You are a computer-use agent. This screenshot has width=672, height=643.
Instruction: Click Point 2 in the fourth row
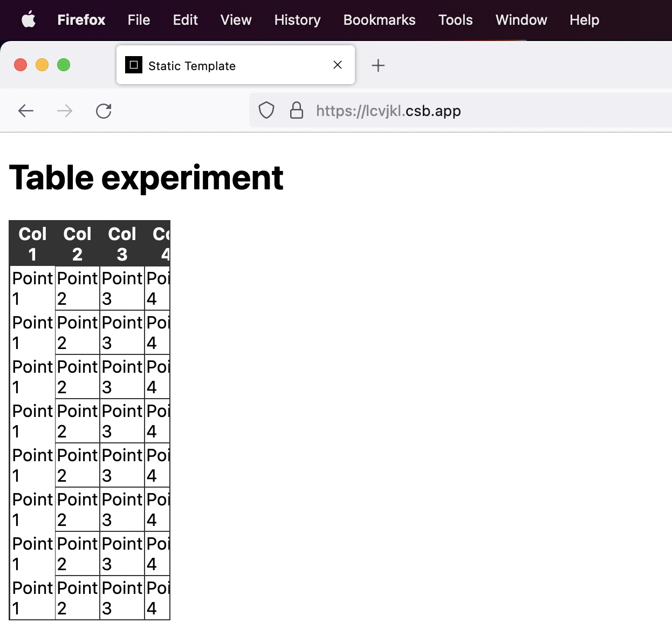(x=77, y=421)
